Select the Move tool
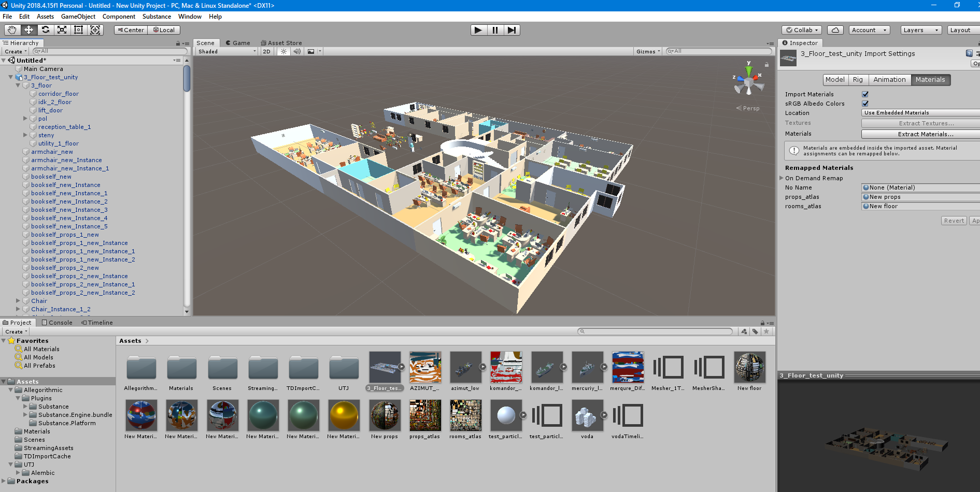 coord(28,30)
